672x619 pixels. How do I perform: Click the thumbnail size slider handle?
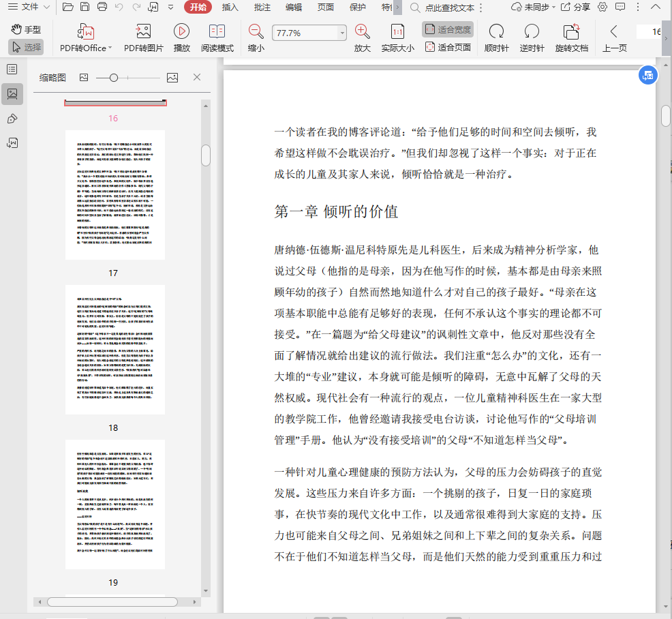(114, 78)
